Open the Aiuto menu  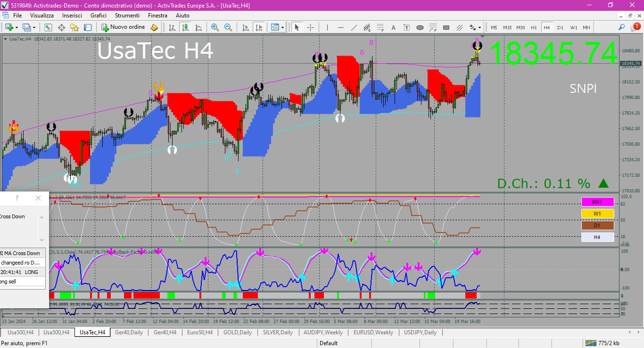pos(182,15)
